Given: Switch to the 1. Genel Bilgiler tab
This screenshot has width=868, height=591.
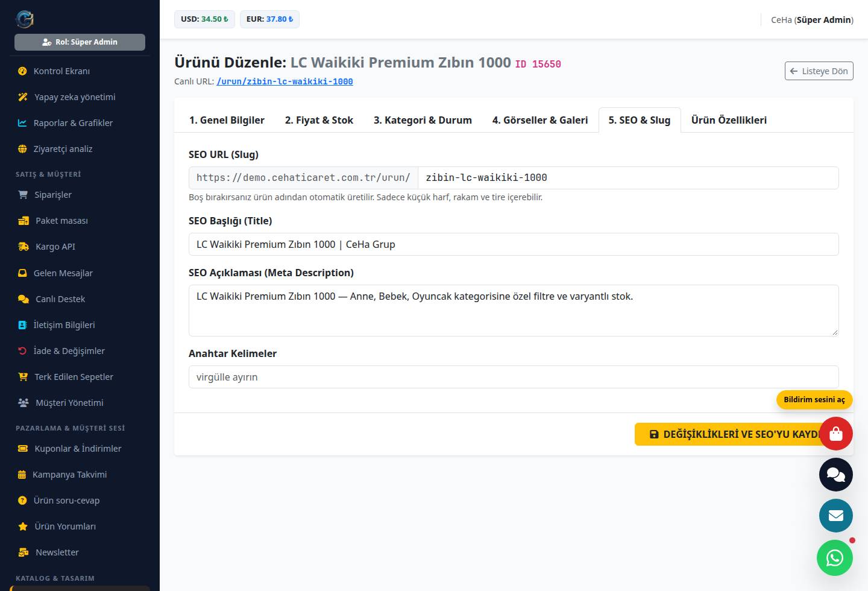Looking at the screenshot, I should (x=227, y=120).
